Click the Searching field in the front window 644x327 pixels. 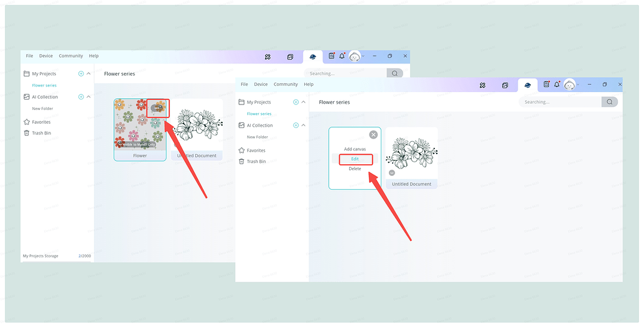click(x=559, y=102)
